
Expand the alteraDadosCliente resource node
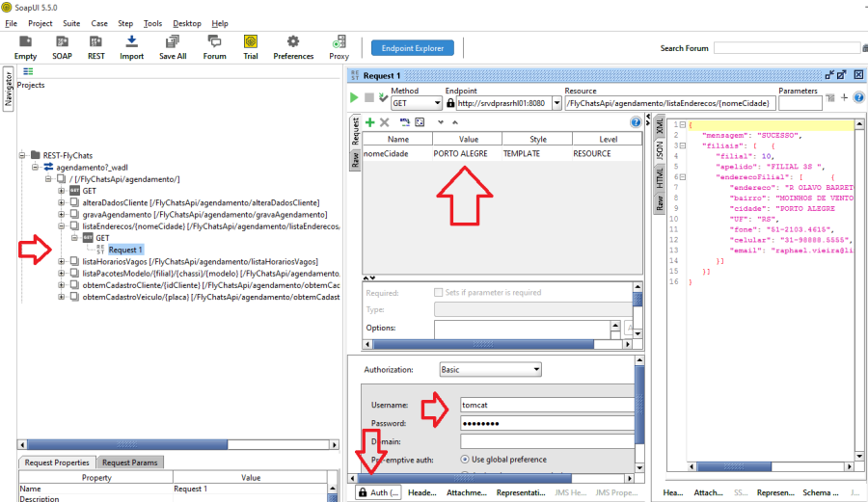tap(62, 202)
